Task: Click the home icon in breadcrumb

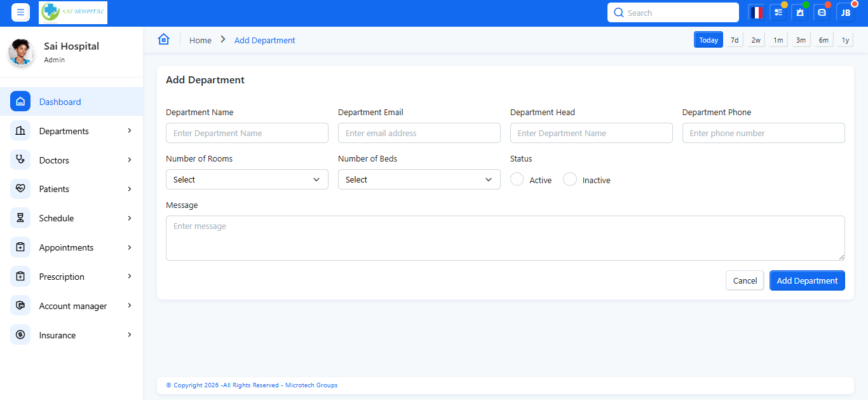Action: tap(164, 39)
